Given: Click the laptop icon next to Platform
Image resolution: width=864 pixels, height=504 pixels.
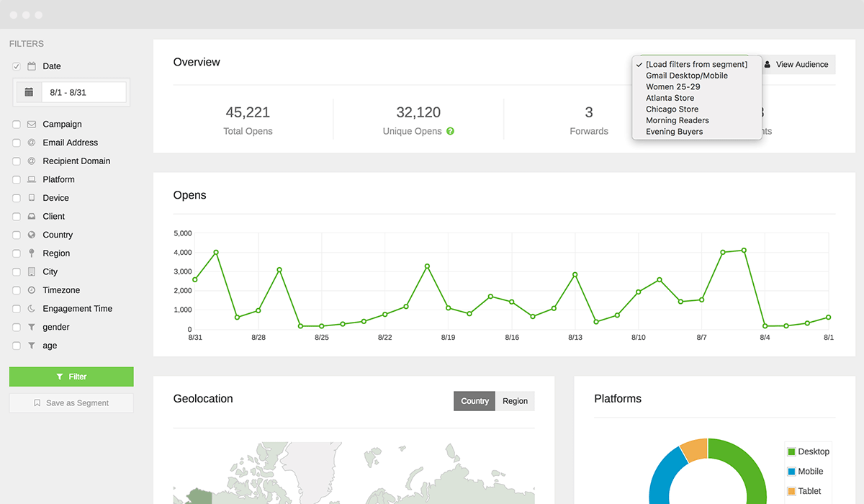Looking at the screenshot, I should pyautogui.click(x=32, y=179).
